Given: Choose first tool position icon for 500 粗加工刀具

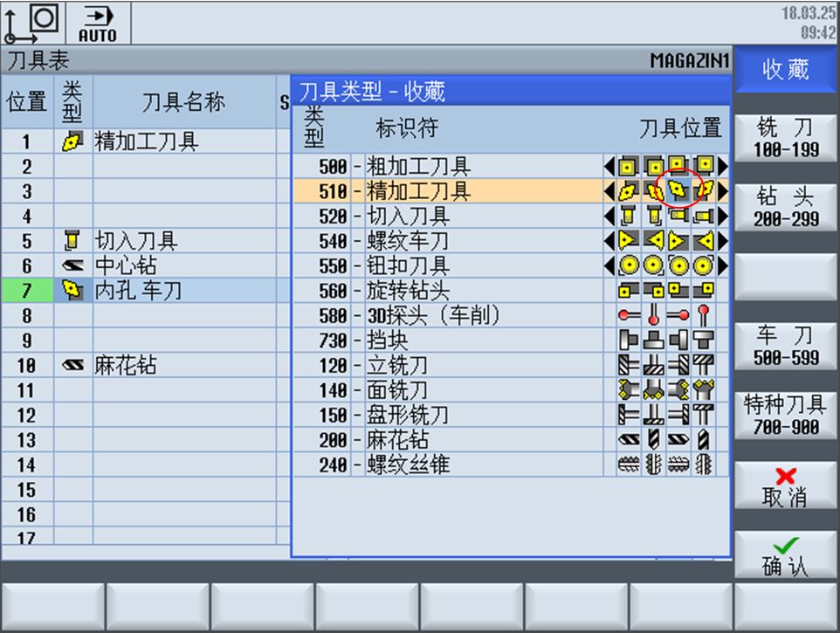Looking at the screenshot, I should [628, 167].
